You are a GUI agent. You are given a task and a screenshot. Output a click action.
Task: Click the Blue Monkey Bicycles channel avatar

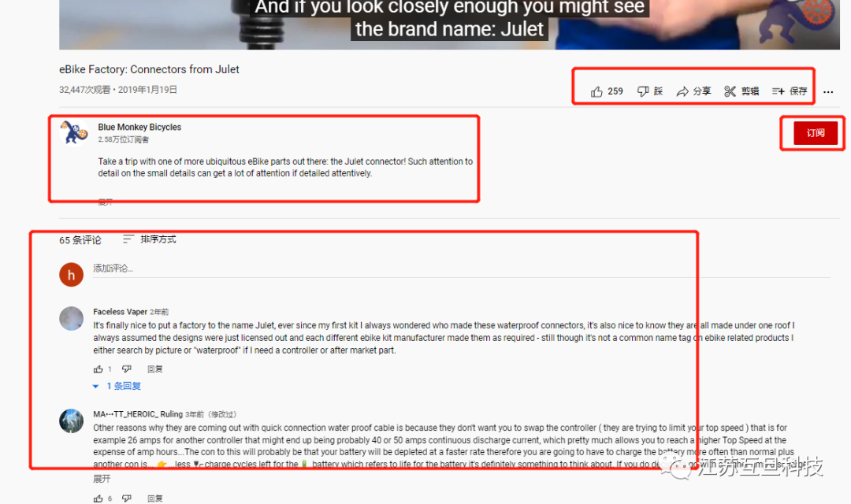coord(73,133)
